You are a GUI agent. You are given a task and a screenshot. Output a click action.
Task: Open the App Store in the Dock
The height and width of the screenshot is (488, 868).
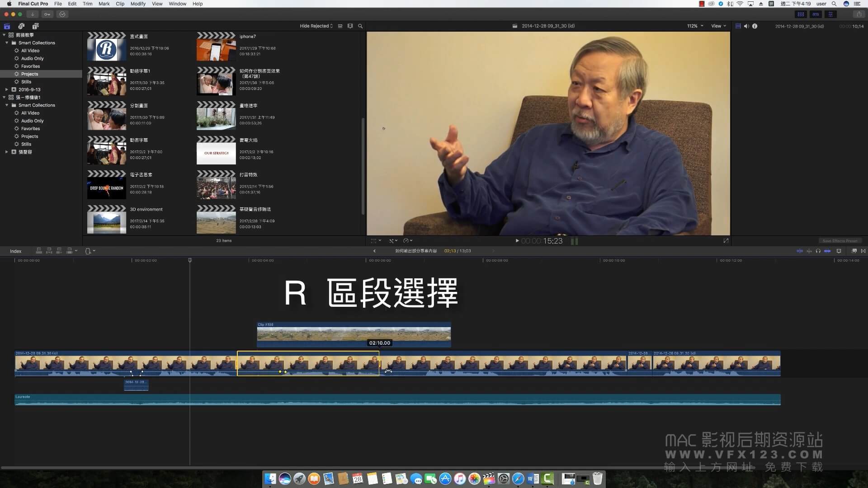tap(445, 479)
